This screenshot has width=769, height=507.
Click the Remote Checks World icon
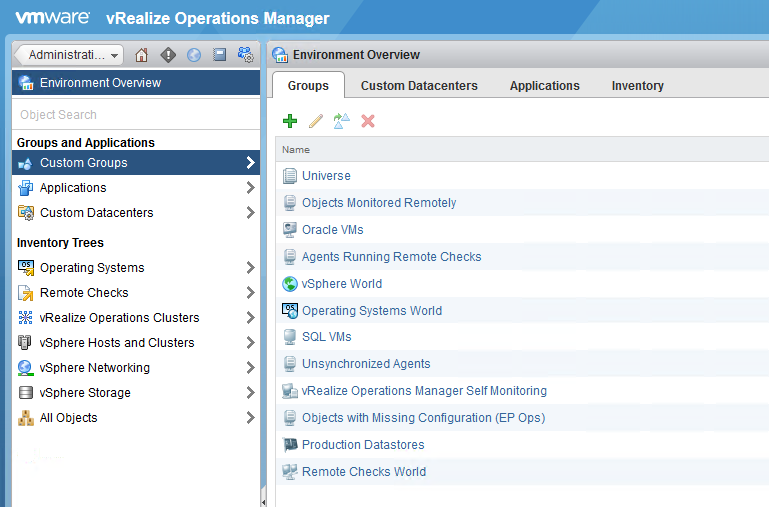coord(290,472)
